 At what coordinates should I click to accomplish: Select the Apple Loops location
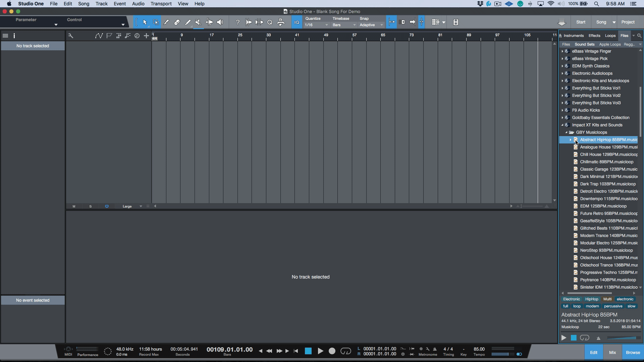tap(610, 44)
